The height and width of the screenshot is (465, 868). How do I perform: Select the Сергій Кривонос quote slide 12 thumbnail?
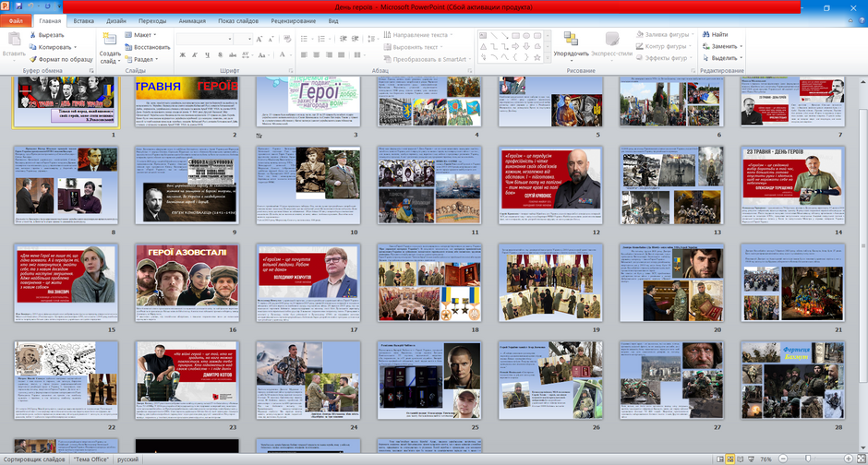[x=550, y=185]
